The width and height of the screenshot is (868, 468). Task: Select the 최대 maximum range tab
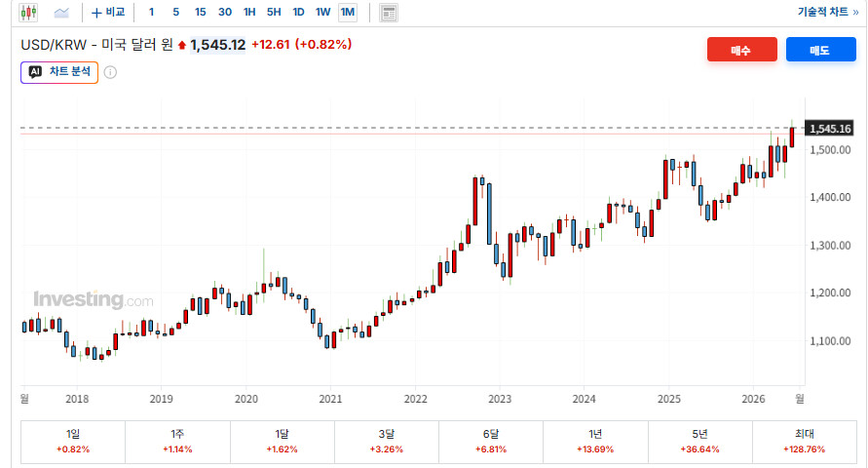(x=805, y=442)
